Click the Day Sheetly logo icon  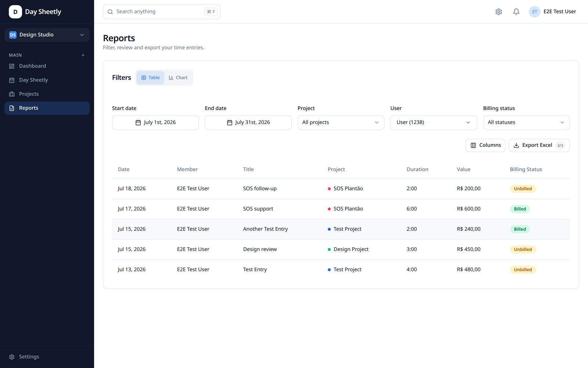[15, 12]
